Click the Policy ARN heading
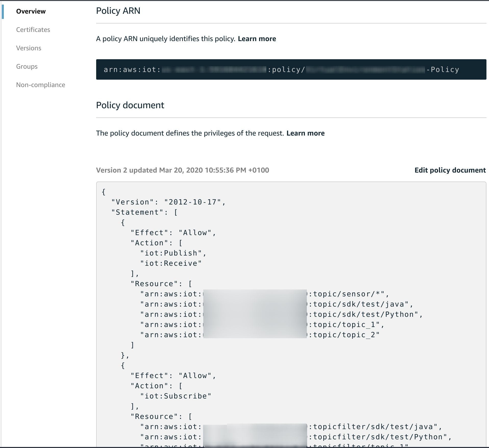This screenshot has height=448, width=489. pos(118,11)
